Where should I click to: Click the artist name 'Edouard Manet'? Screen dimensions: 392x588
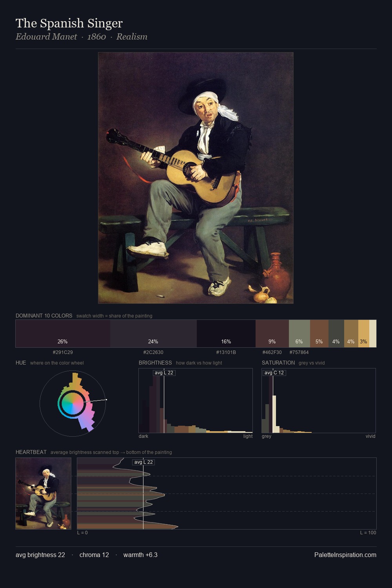point(46,36)
